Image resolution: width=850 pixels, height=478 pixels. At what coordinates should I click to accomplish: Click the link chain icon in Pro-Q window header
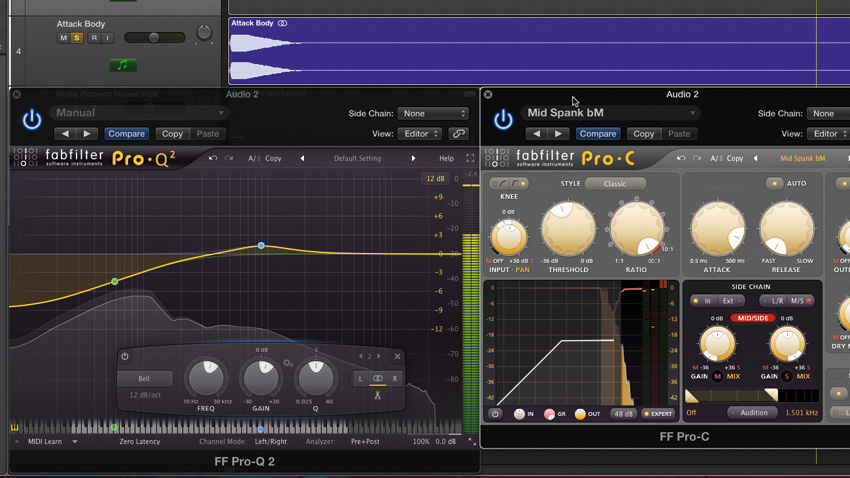click(x=459, y=134)
